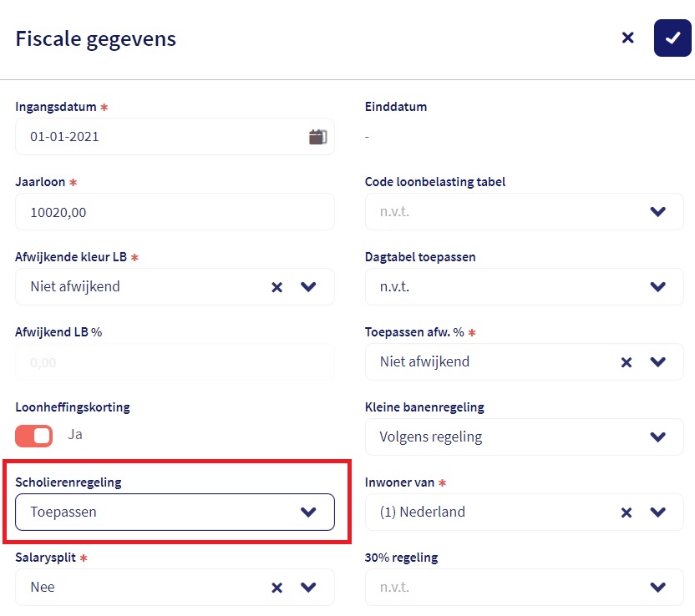Open the Code loonbelasting tabel dropdown

(x=657, y=212)
